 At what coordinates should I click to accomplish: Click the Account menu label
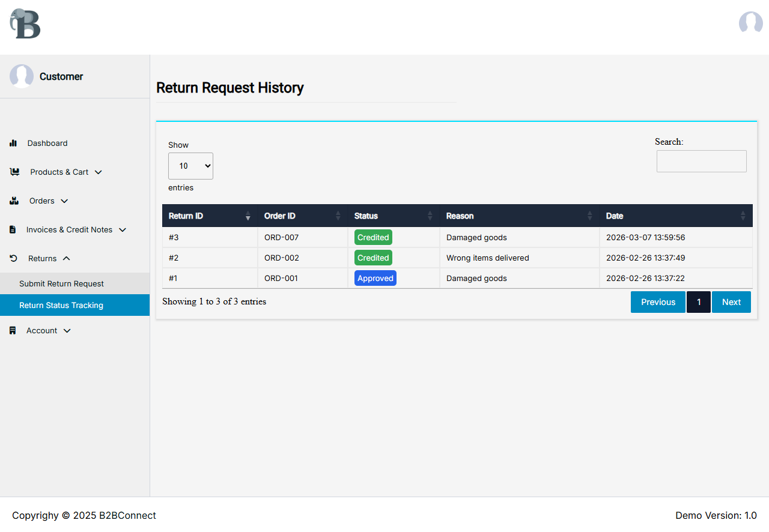(x=42, y=330)
